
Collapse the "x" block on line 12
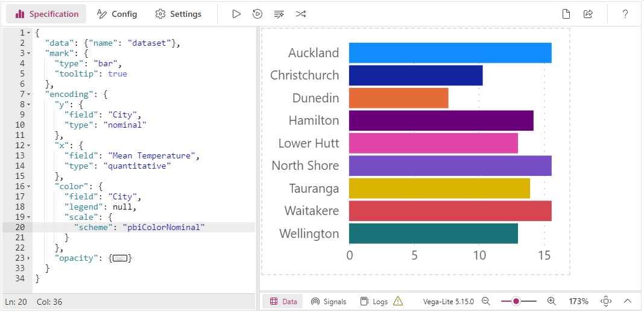point(28,146)
